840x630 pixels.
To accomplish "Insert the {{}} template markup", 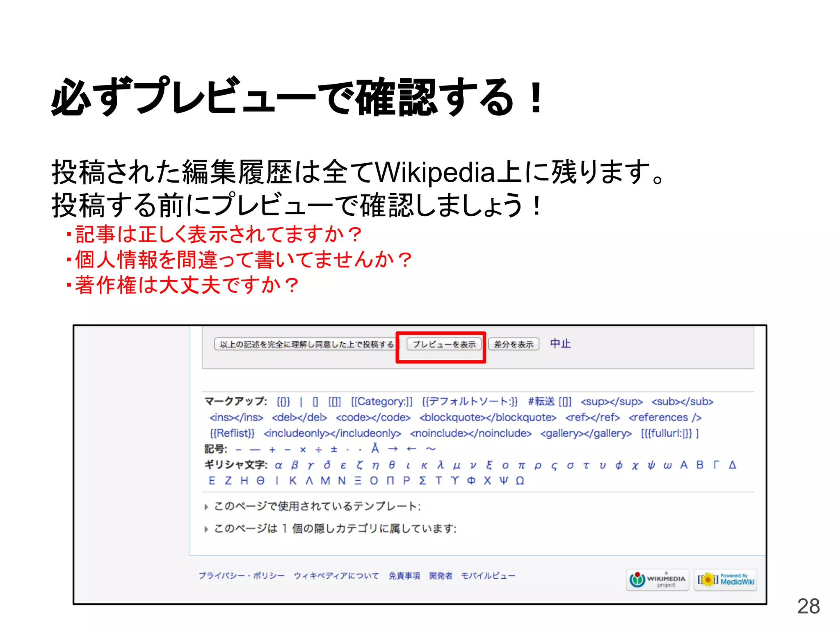I will (283, 402).
